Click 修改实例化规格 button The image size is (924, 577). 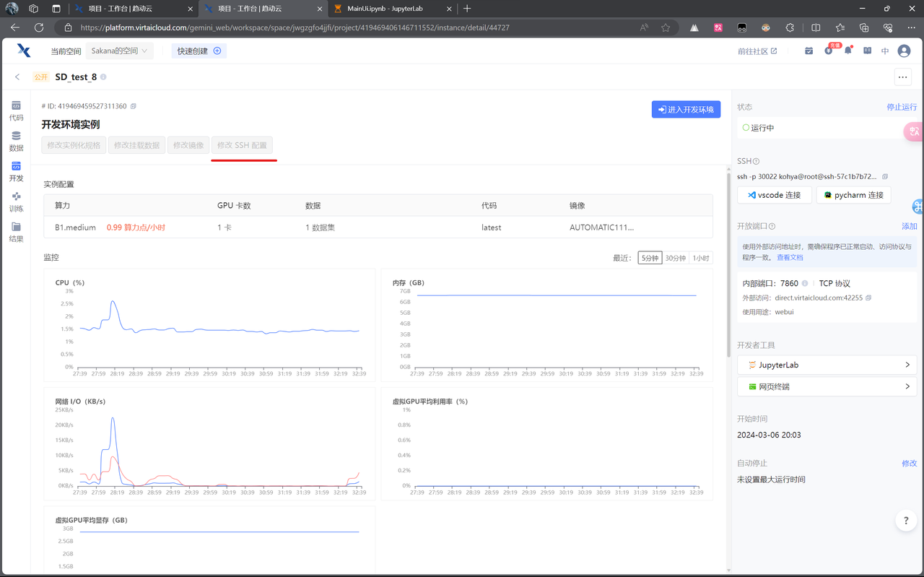[74, 145]
